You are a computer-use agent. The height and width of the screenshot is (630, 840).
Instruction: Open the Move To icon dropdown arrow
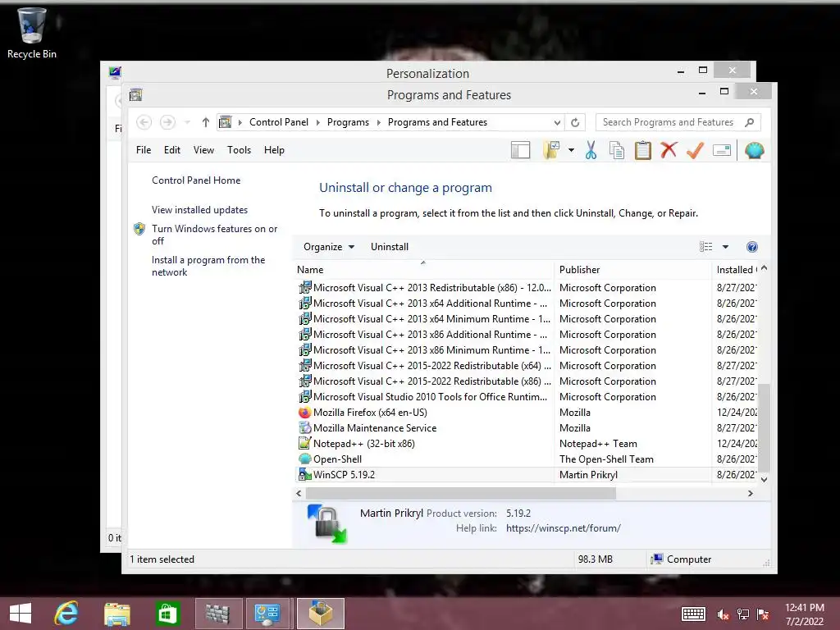pyautogui.click(x=571, y=151)
